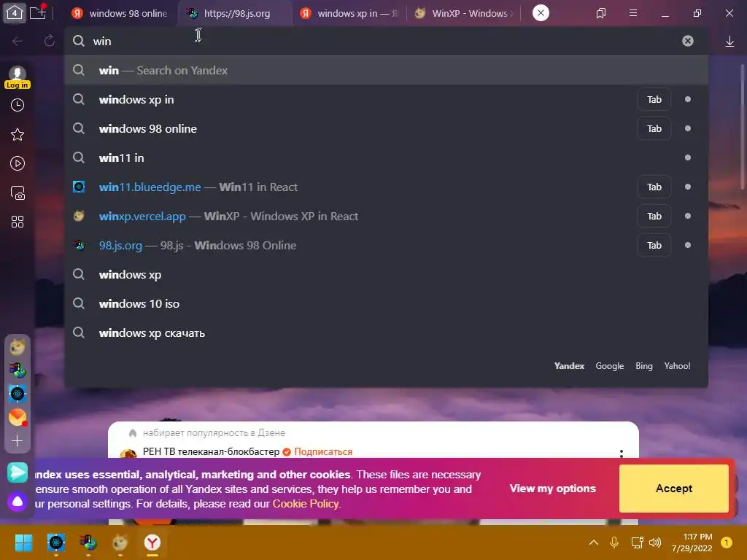The height and width of the screenshot is (560, 747).
Task: Go back with the left arrow
Action: (x=18, y=42)
